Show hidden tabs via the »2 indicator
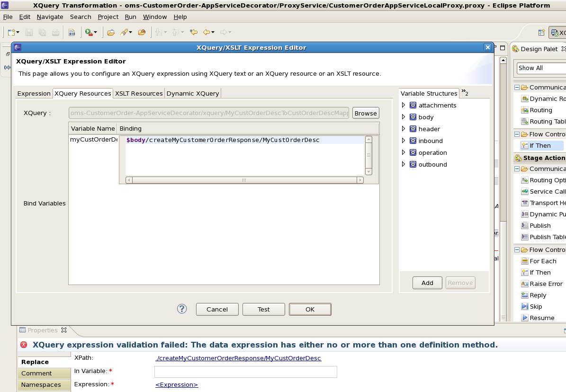Screen dimensions: 566x392 coord(465,93)
